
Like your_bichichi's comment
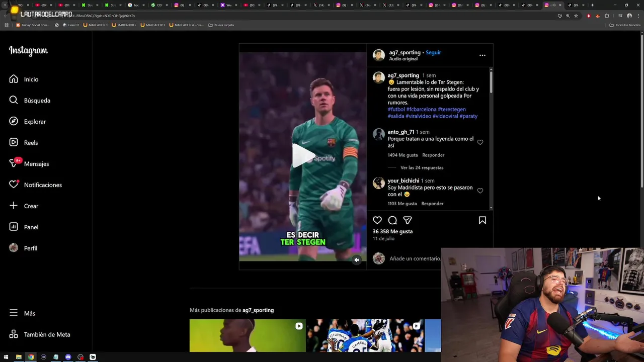coord(480,191)
